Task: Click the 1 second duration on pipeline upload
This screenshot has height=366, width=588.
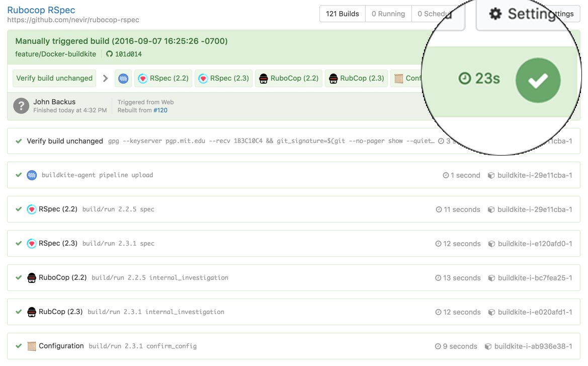Action: pyautogui.click(x=465, y=175)
